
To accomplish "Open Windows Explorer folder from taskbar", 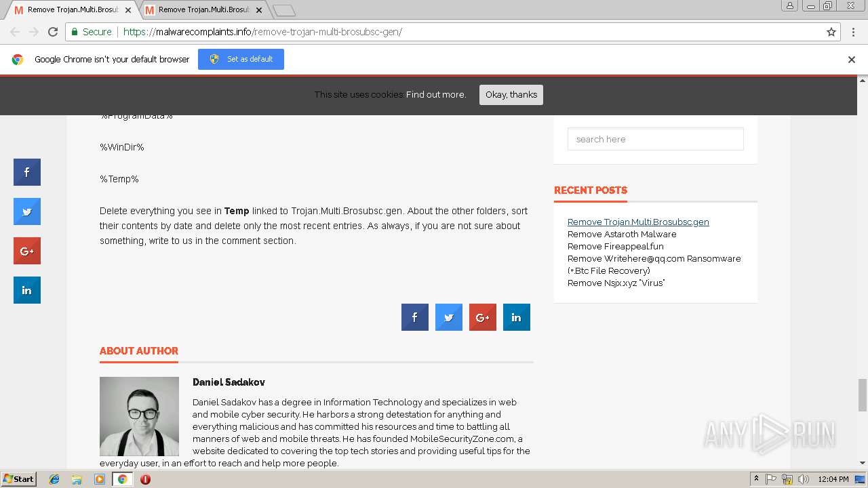I will [77, 479].
